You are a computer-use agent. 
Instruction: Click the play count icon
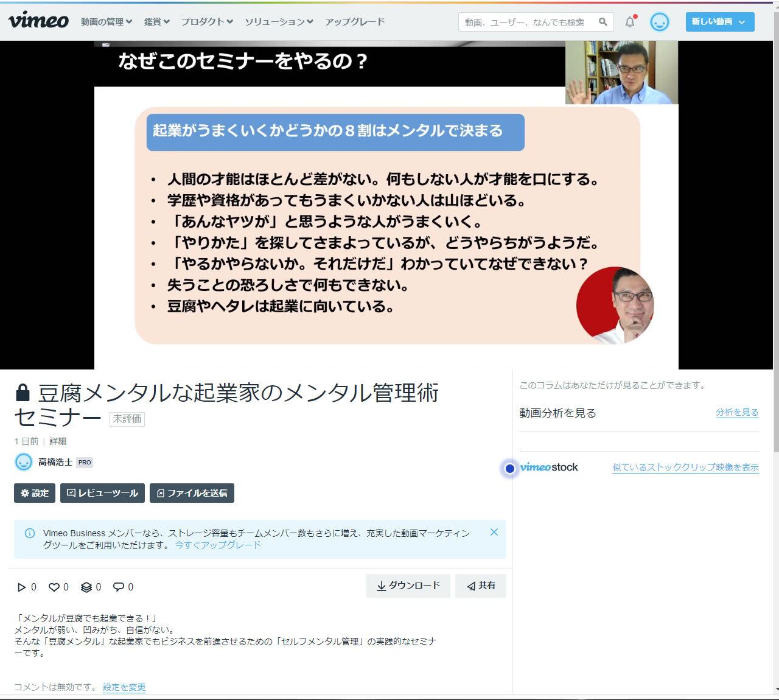(x=20, y=587)
